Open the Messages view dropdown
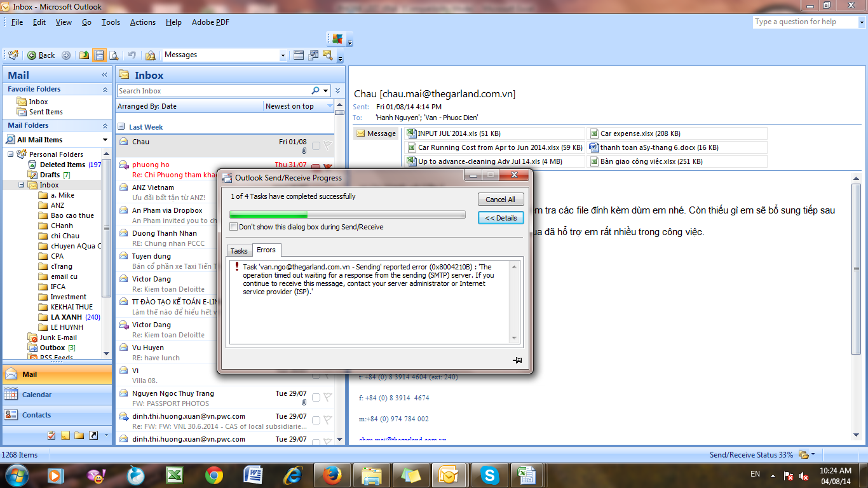The height and width of the screenshot is (488, 868). pos(283,55)
